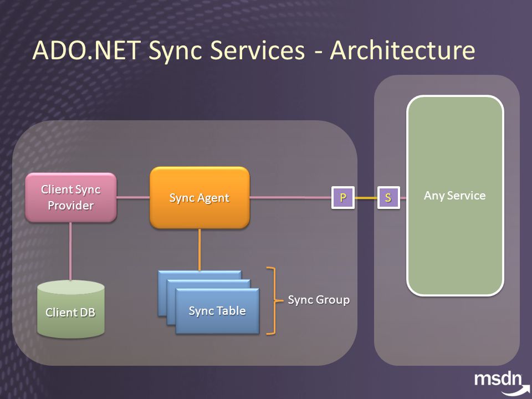
Task: Click the 'Sync Group' label
Action: 319,300
